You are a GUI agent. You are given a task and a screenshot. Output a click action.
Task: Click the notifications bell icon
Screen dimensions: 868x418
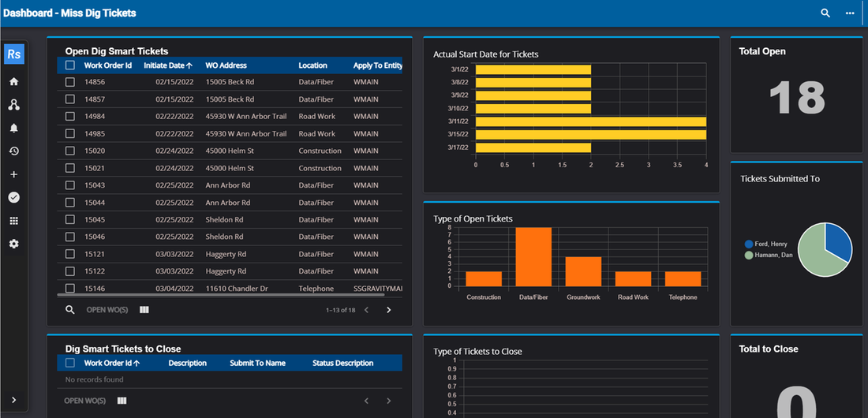13,128
